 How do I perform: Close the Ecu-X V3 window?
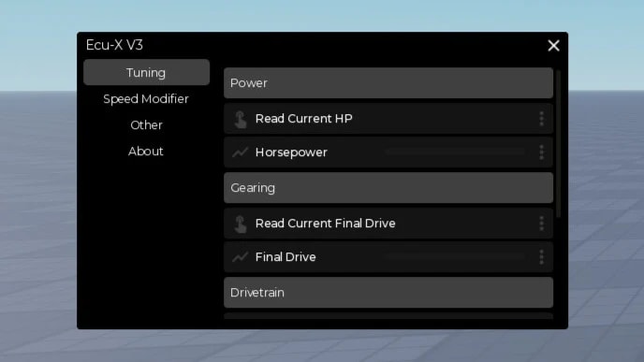tap(553, 46)
